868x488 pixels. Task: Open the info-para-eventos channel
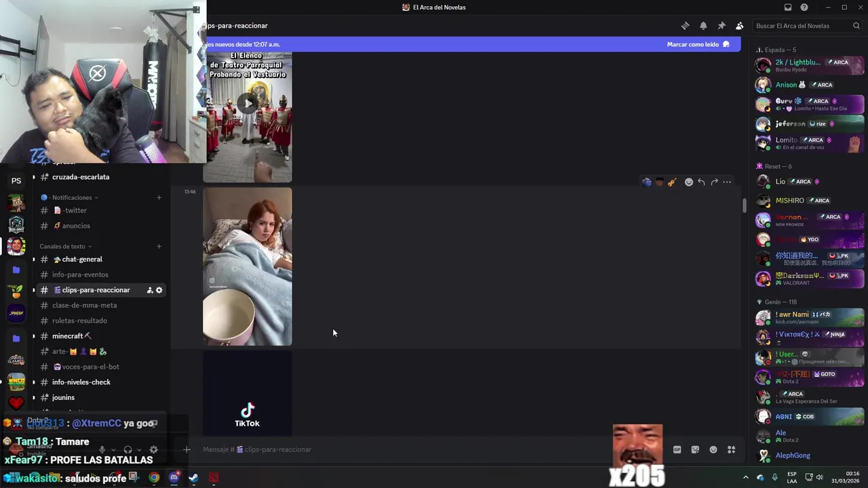[100, 274]
